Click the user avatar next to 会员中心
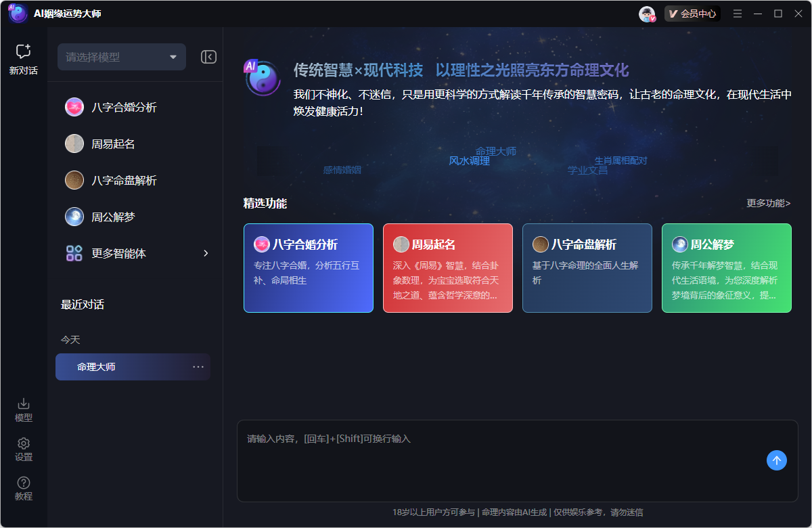 pos(646,13)
